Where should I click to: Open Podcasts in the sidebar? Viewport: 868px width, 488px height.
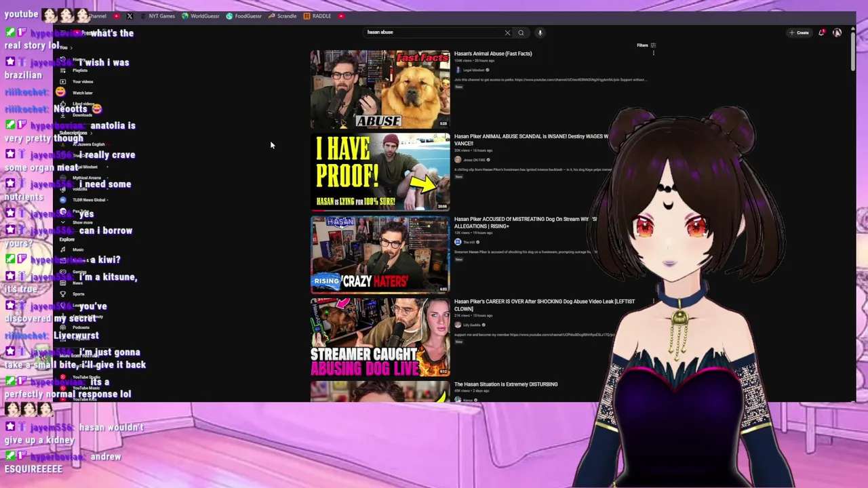click(x=75, y=327)
